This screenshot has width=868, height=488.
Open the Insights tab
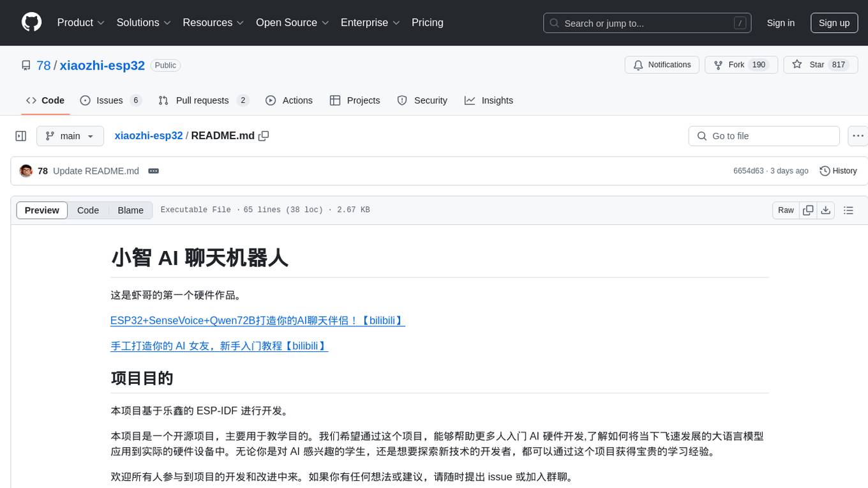[x=489, y=100]
